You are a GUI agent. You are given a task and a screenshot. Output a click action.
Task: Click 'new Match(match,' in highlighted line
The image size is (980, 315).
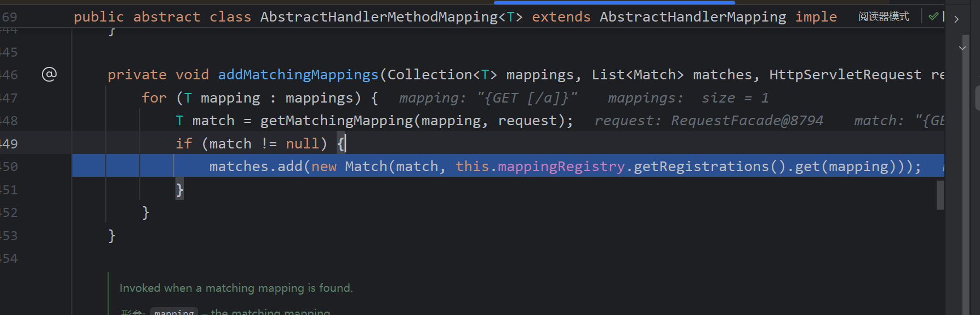point(379,167)
